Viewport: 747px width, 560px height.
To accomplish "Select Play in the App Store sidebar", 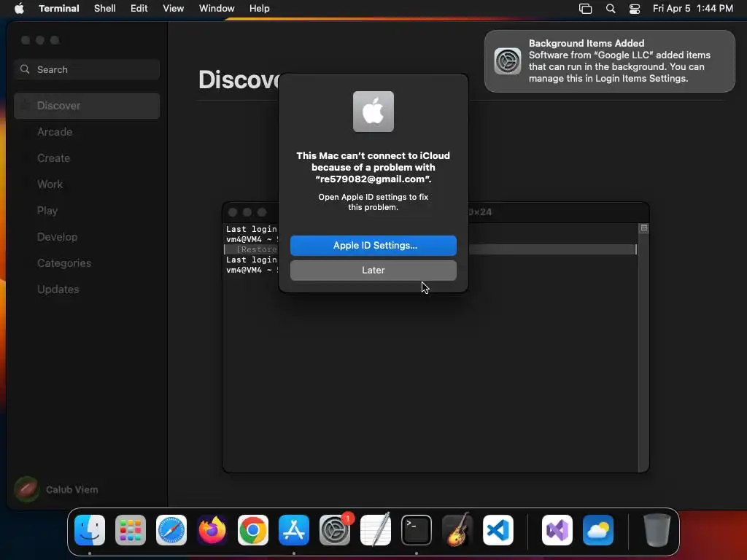I will [87, 211].
